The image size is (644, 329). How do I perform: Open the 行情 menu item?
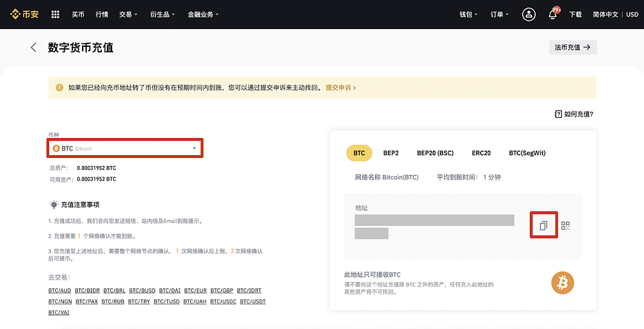pyautogui.click(x=102, y=14)
